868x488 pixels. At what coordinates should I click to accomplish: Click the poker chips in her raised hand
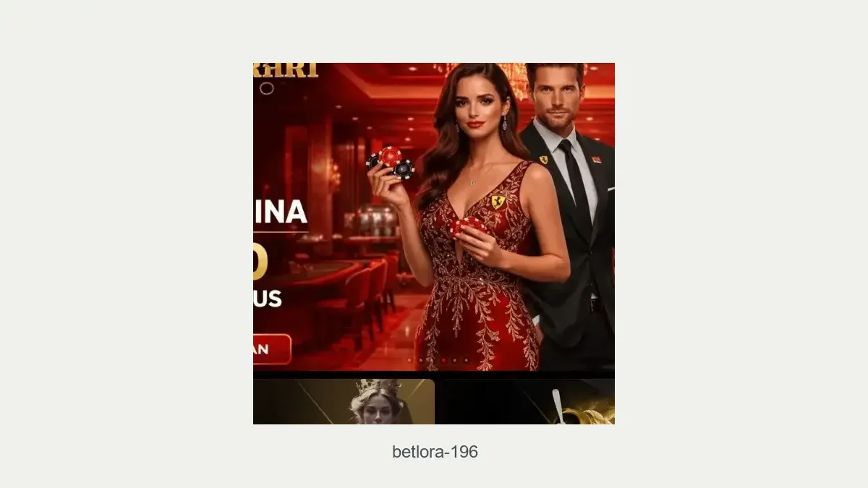click(x=391, y=163)
